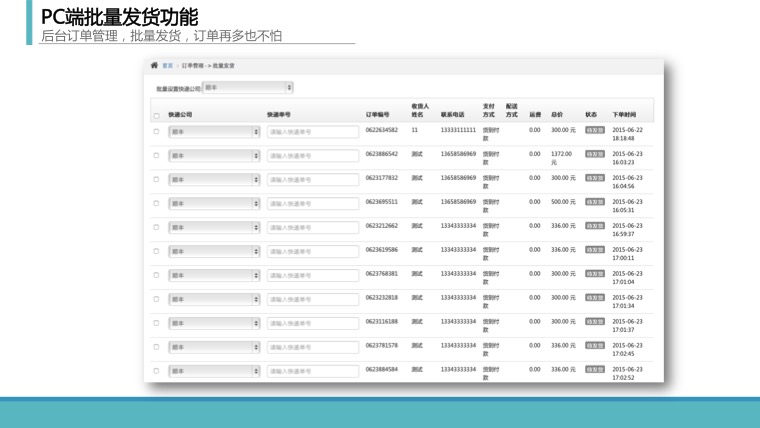Focus tracking number field for order 0622634582
Screen dimensions: 760x428
(x=313, y=132)
